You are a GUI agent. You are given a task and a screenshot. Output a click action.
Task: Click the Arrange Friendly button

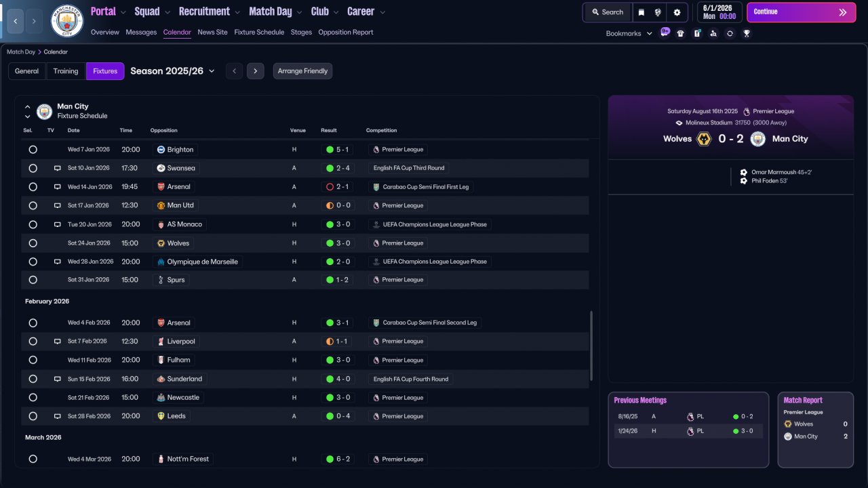[x=302, y=71]
